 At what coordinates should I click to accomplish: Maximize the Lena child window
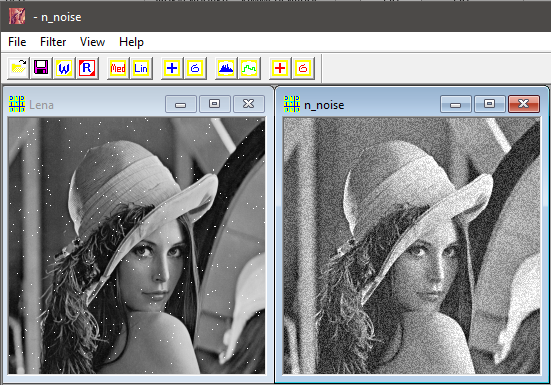click(214, 104)
